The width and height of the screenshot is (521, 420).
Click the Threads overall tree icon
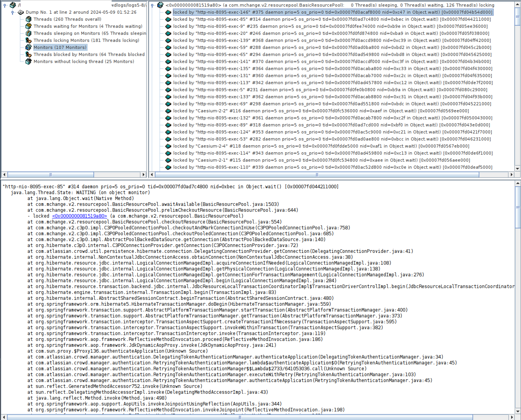[28, 19]
